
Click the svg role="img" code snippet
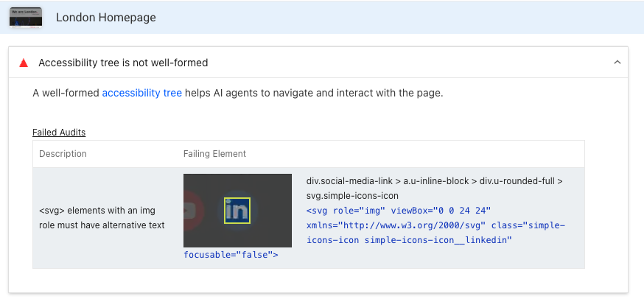click(x=435, y=225)
